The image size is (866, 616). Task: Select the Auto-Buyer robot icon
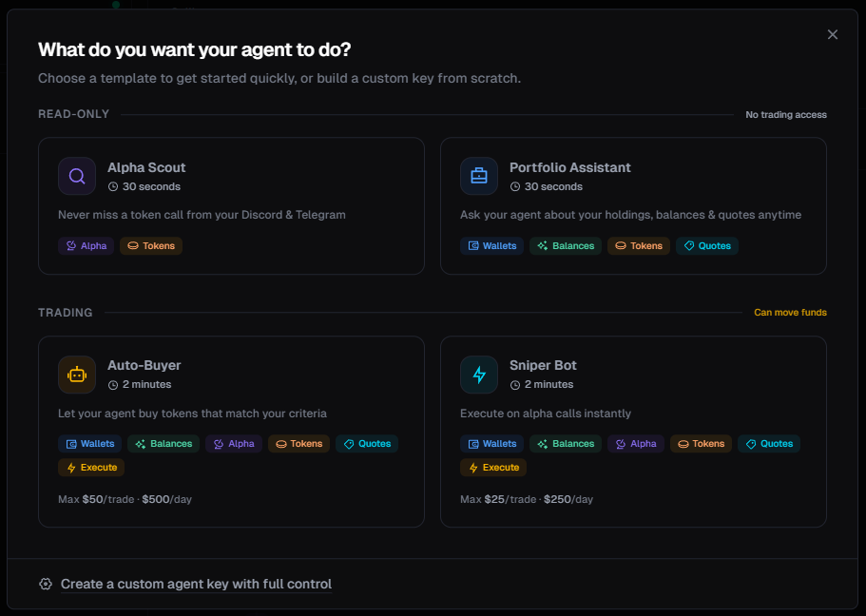[x=77, y=374]
